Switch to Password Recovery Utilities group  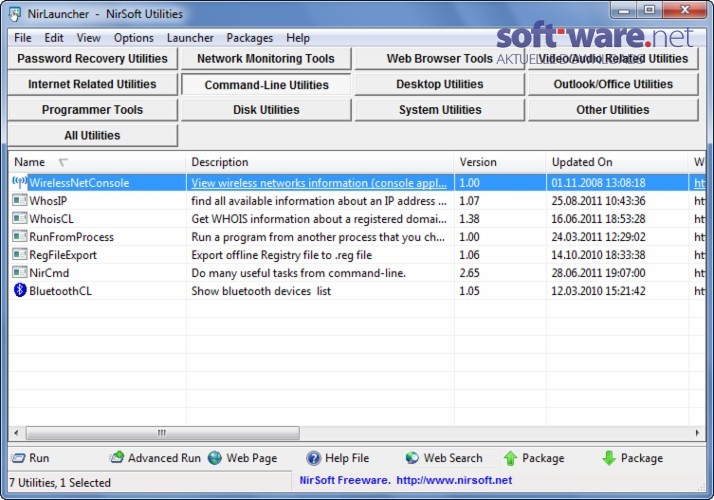92,59
